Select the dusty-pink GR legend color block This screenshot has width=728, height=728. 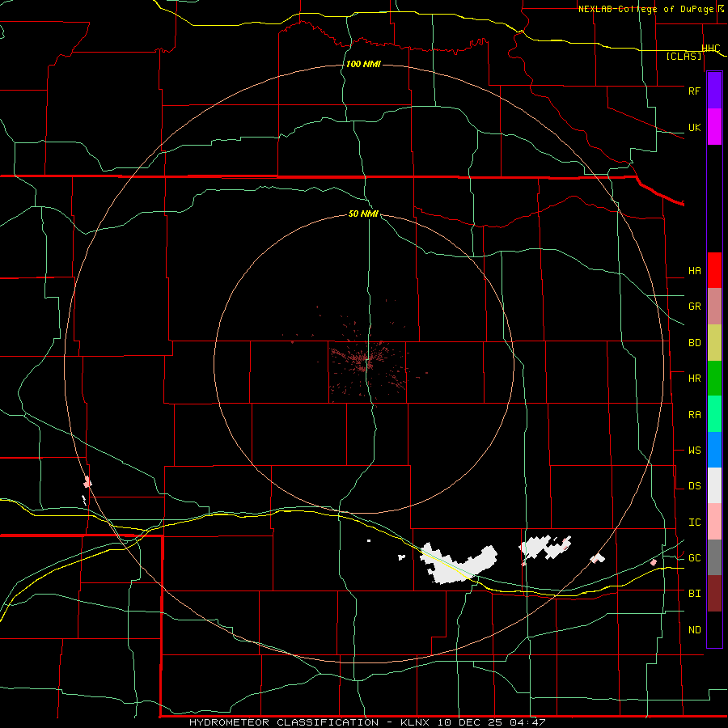coord(714,307)
